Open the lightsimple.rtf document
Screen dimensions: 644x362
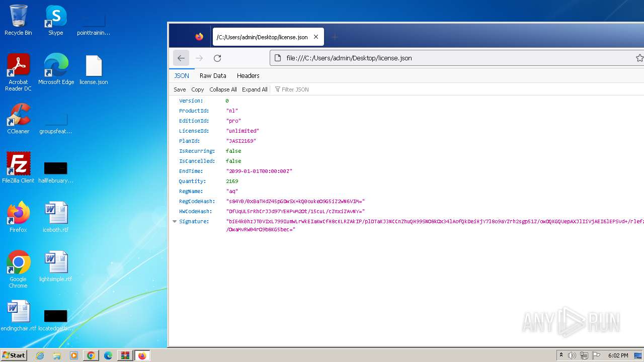(56, 266)
